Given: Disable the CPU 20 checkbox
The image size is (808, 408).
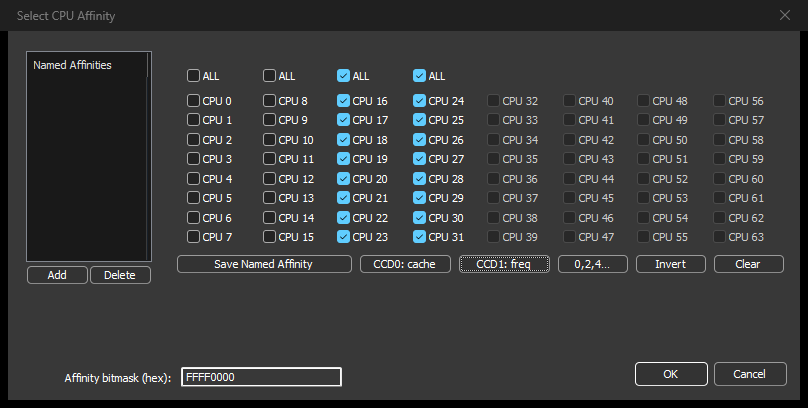Looking at the screenshot, I should [x=343, y=179].
